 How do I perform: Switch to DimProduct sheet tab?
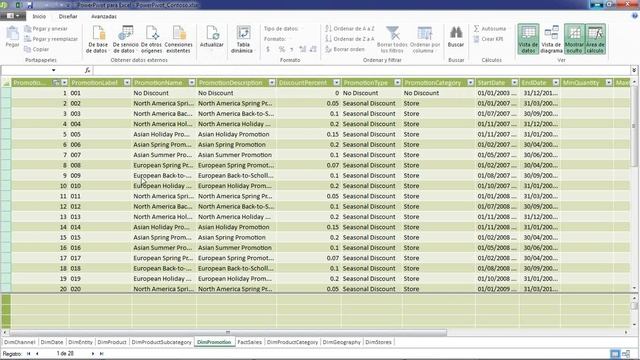[112, 342]
